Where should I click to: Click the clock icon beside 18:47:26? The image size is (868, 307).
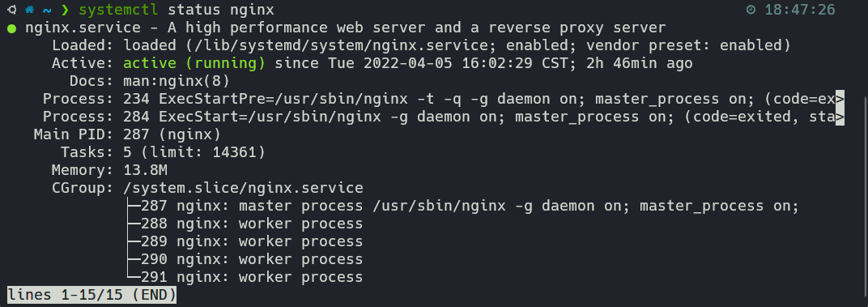click(751, 10)
